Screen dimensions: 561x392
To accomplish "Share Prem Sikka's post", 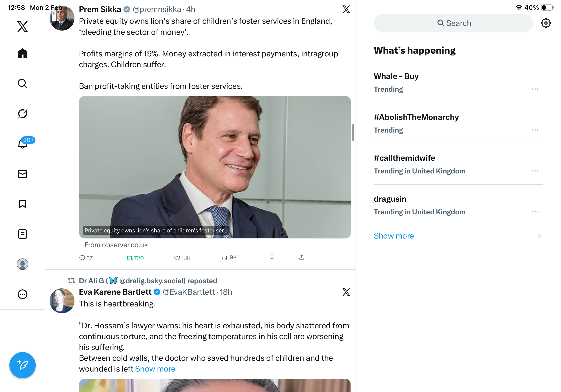I will (301, 257).
